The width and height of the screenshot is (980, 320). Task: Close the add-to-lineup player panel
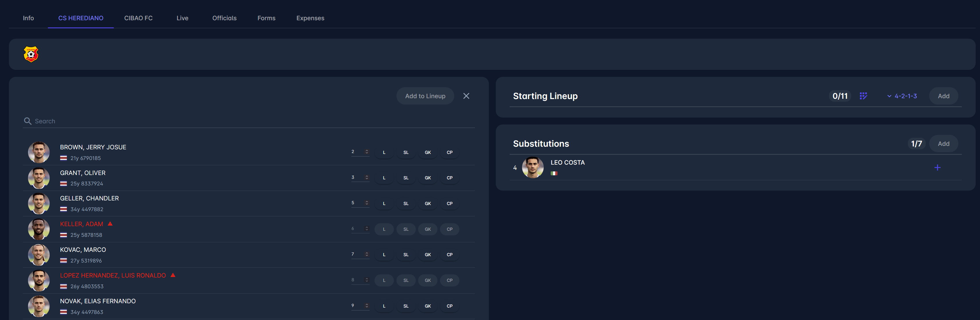pos(466,96)
